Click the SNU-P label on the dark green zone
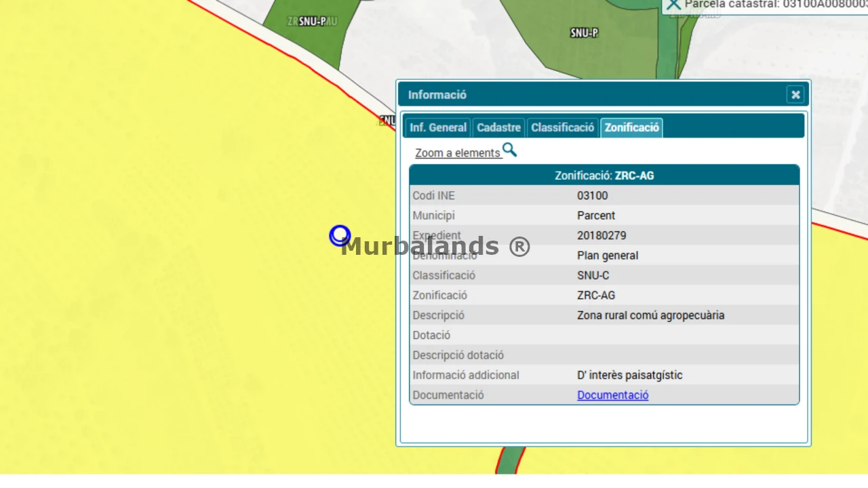This screenshot has height=488, width=868. (x=584, y=33)
